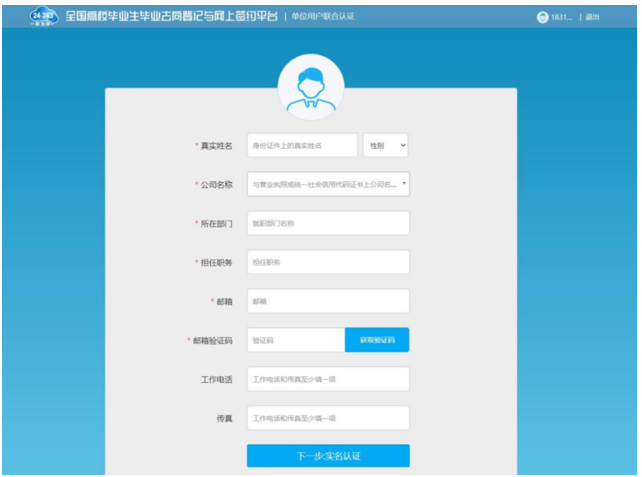642x477 pixels.
Task: Focus the 真实姓名 real name field
Action: point(302,146)
